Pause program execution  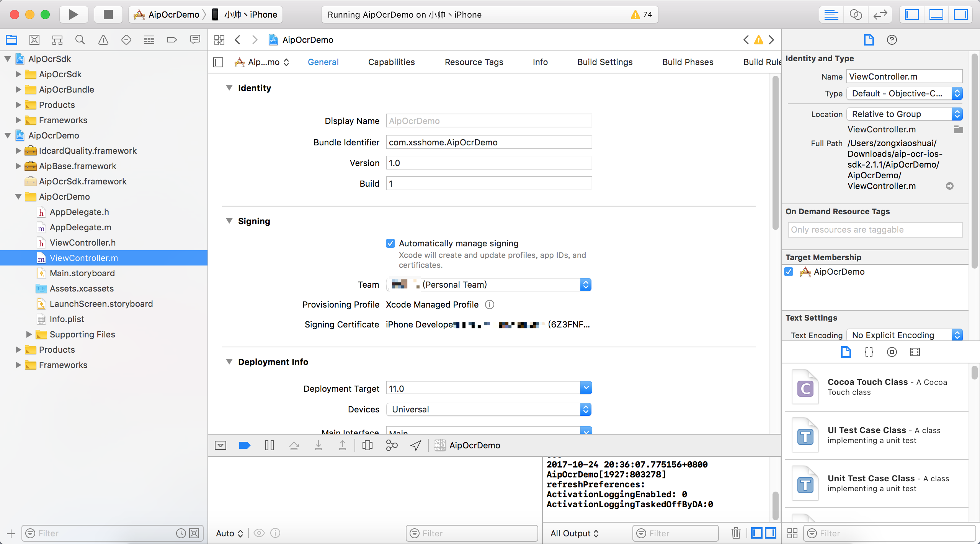[269, 445]
